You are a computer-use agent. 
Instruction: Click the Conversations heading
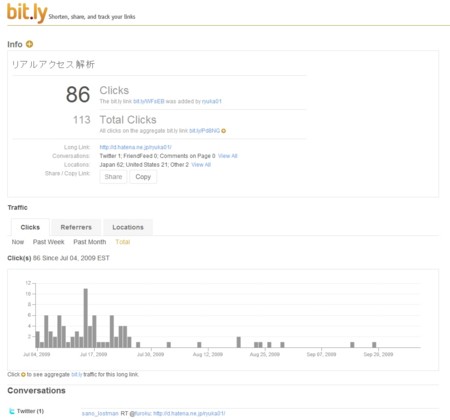coord(36,391)
